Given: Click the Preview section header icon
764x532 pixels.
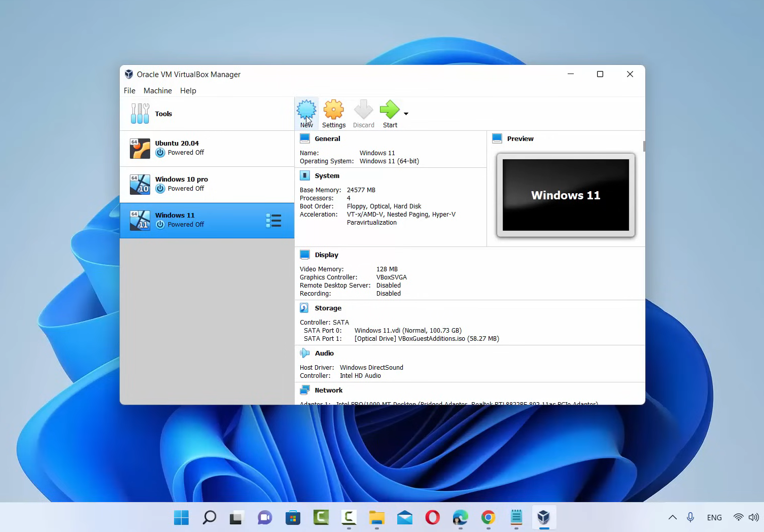Looking at the screenshot, I should tap(497, 138).
